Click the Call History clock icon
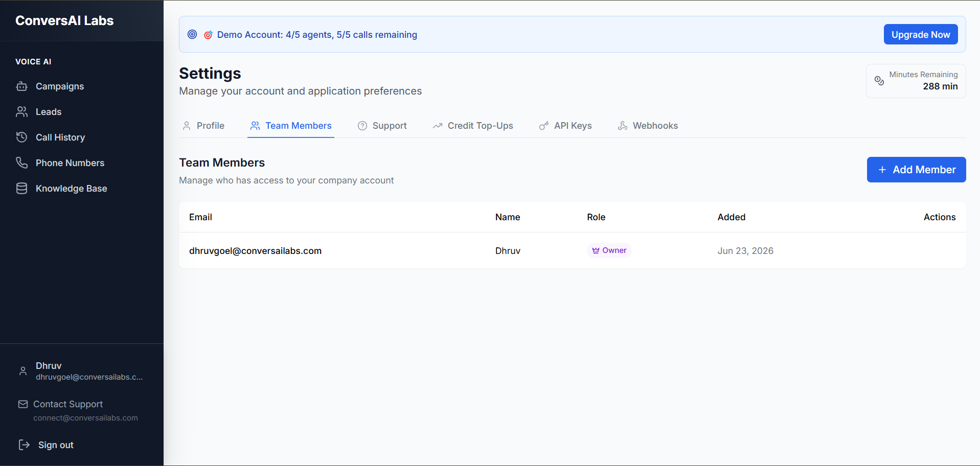 coord(21,137)
